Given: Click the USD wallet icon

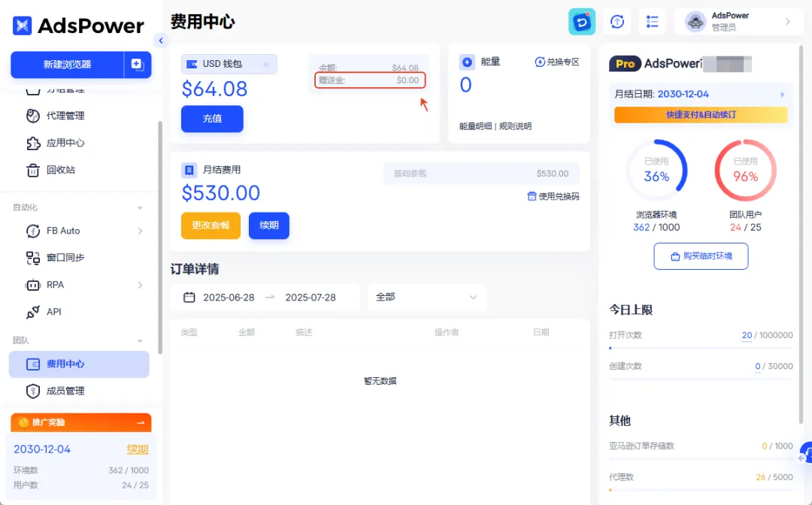Looking at the screenshot, I should 192,64.
